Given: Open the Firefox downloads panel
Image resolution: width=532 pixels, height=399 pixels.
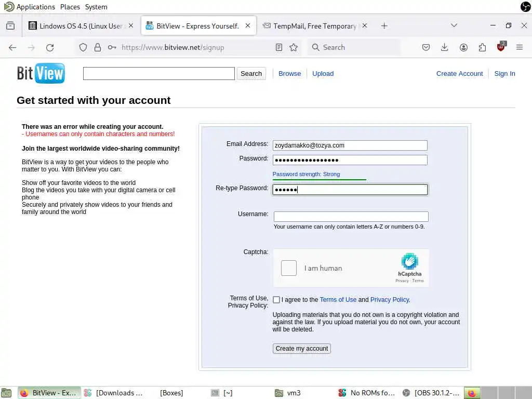Looking at the screenshot, I should (445, 47).
